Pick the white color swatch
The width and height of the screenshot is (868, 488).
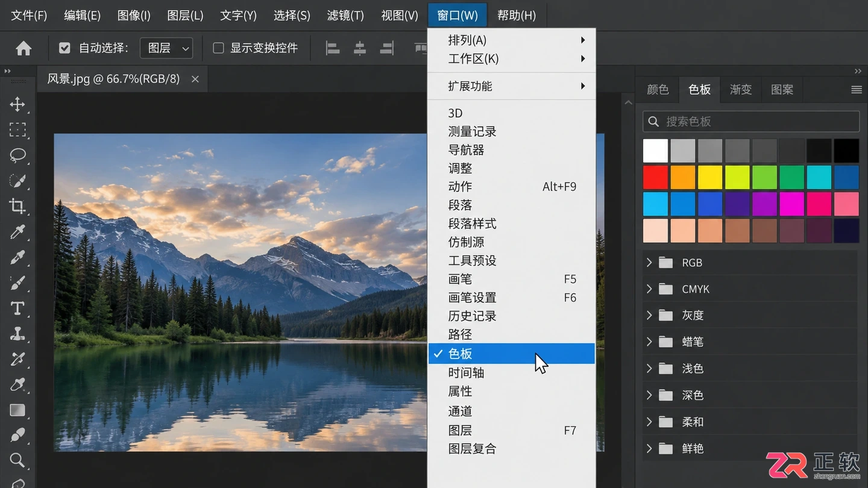655,151
